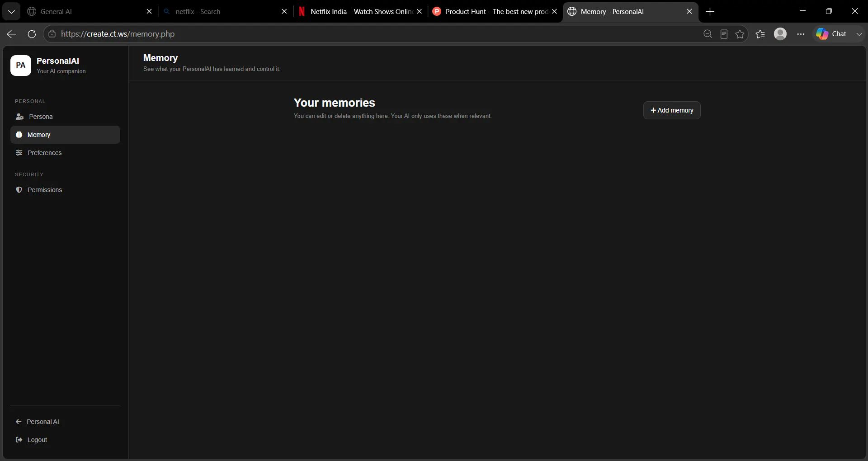The height and width of the screenshot is (461, 868).
Task: Open the browser profile menu
Action: 780,34
